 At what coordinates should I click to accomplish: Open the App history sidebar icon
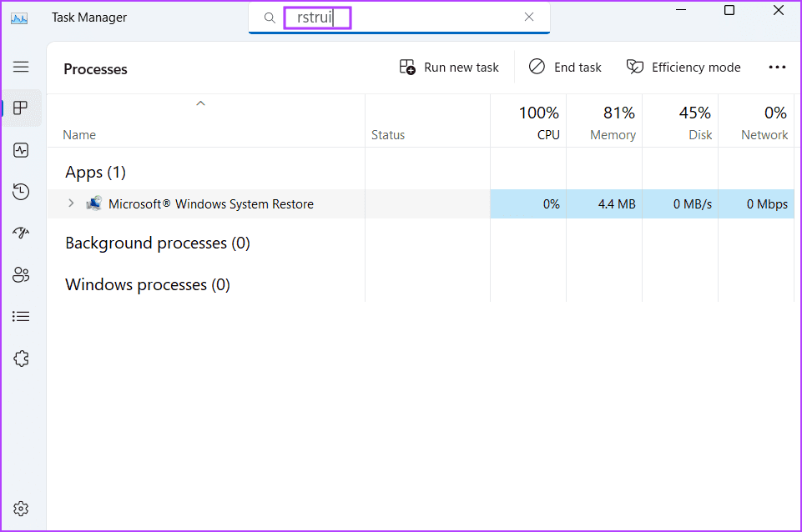click(21, 192)
